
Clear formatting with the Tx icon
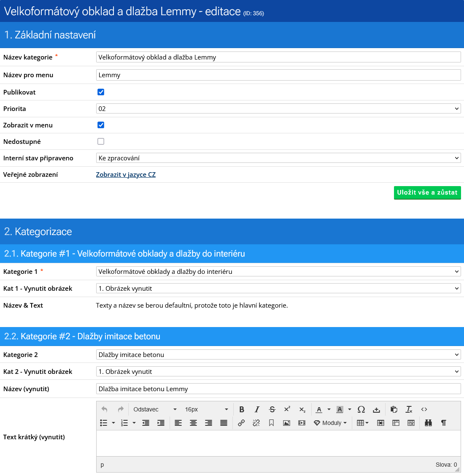pos(409,409)
